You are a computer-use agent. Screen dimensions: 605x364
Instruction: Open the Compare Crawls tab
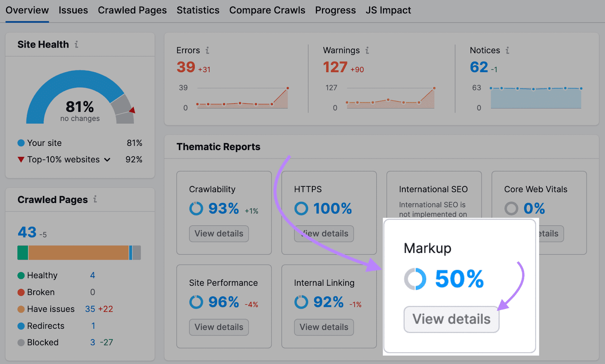tap(267, 10)
